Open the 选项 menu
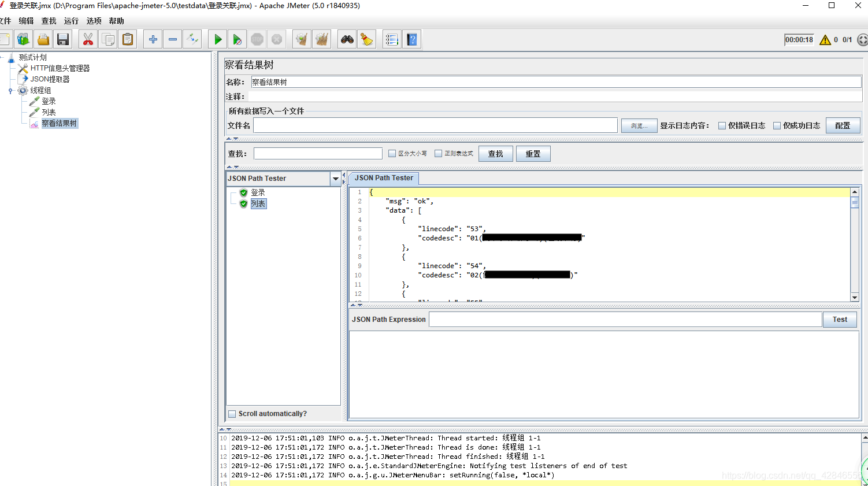Viewport: 868px width, 486px height. click(x=94, y=21)
